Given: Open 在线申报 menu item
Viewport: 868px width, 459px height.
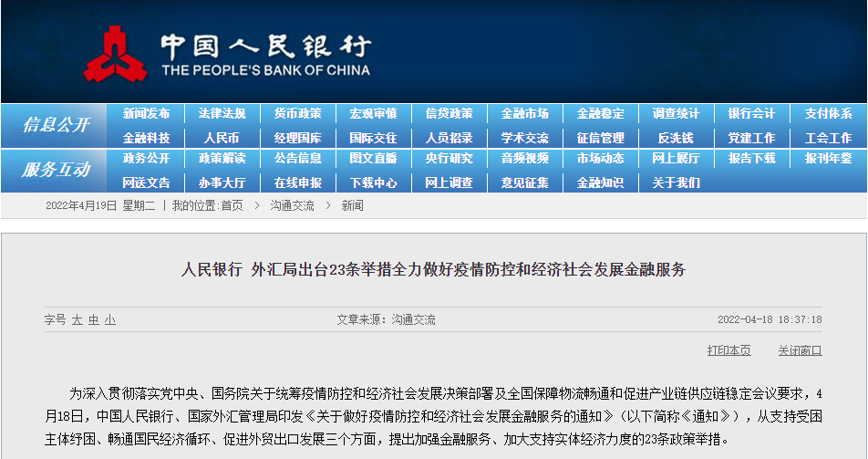Looking at the screenshot, I should click(x=298, y=183).
